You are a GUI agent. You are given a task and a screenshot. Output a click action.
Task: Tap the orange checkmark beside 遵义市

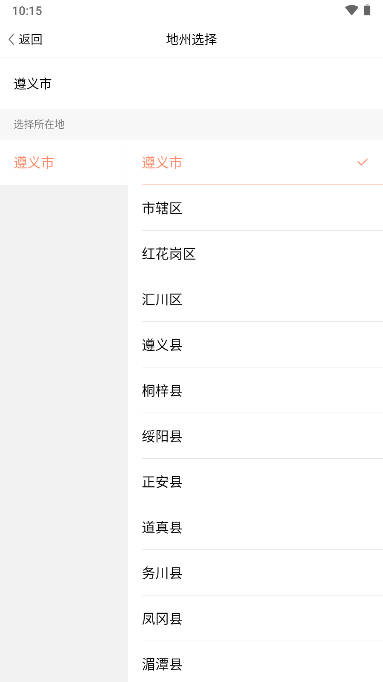[362, 162]
